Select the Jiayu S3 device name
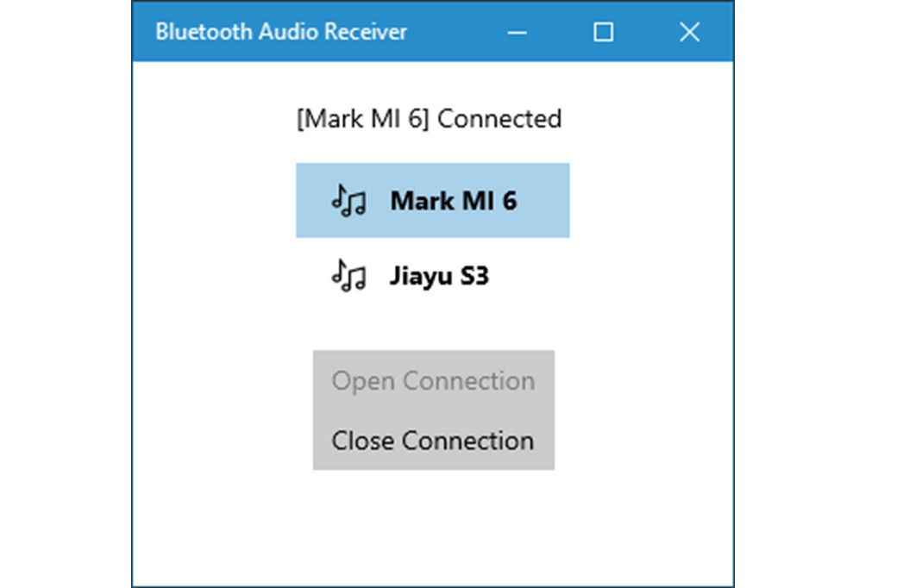Viewport: 922px width, 588px height. pyautogui.click(x=439, y=276)
